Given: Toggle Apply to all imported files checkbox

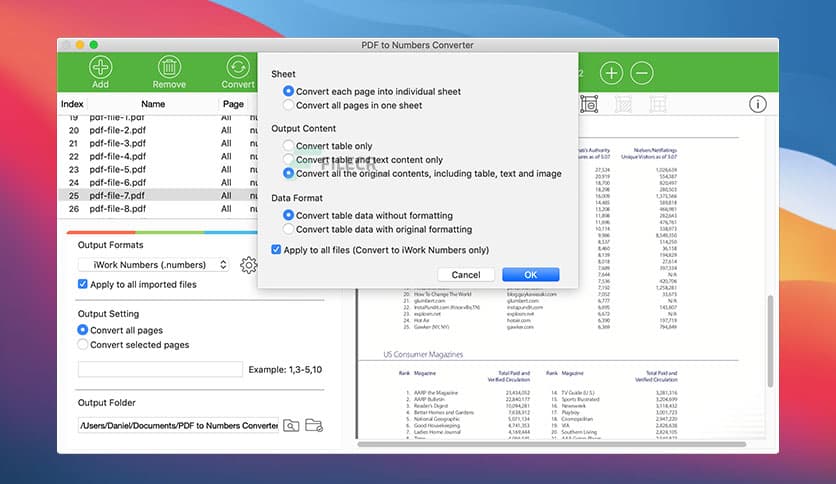Looking at the screenshot, I should pyautogui.click(x=83, y=284).
